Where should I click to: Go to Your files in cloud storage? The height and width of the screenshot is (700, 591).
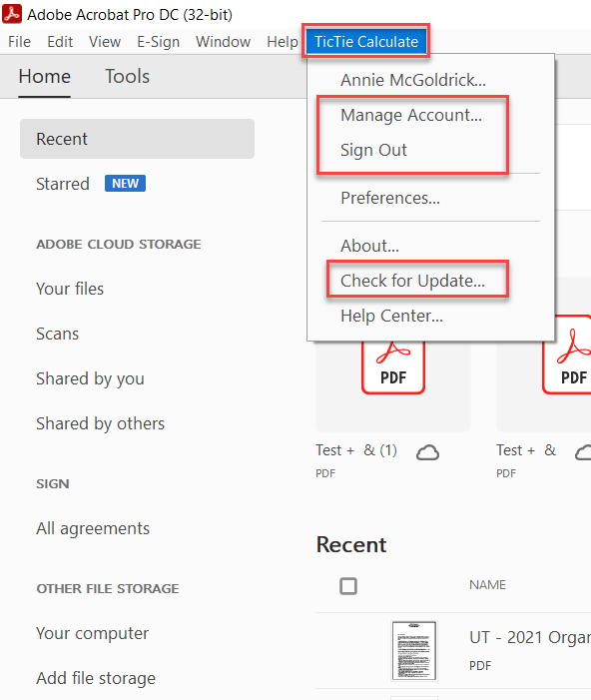tap(70, 289)
